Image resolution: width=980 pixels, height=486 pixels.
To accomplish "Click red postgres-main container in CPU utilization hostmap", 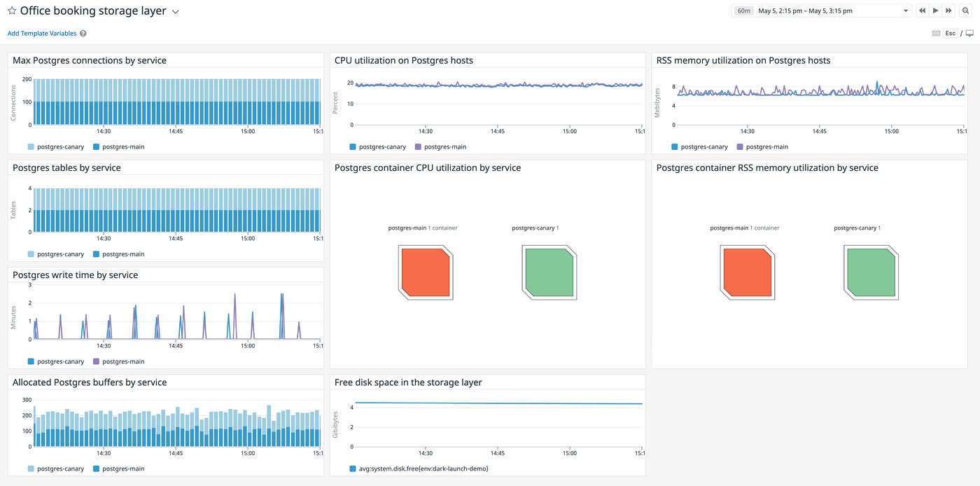I will pyautogui.click(x=426, y=272).
